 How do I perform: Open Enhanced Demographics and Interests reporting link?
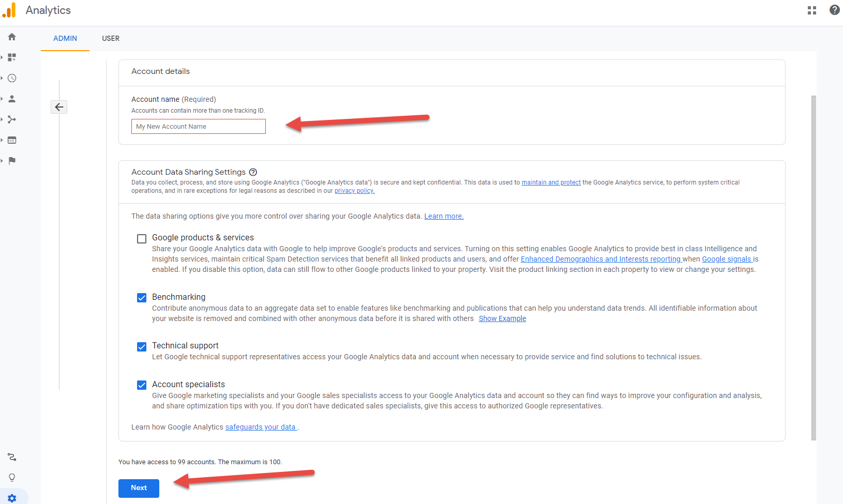(600, 259)
